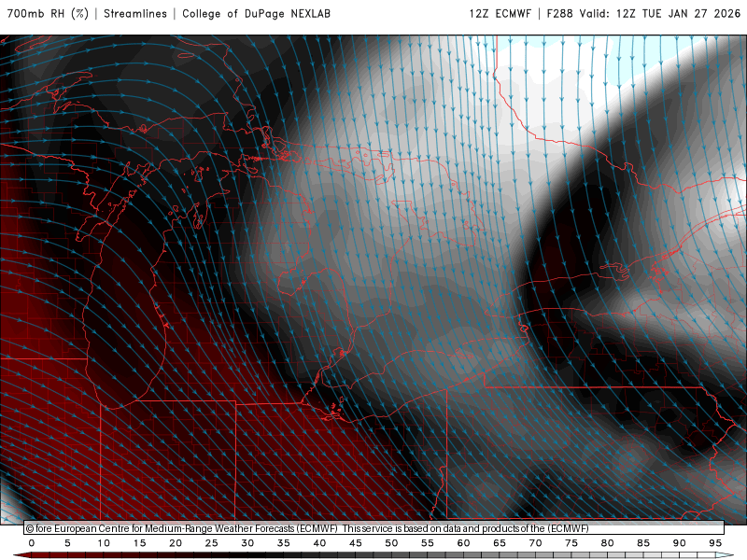Click the "90" colorbar tick label
The image size is (747, 560).
click(x=680, y=543)
